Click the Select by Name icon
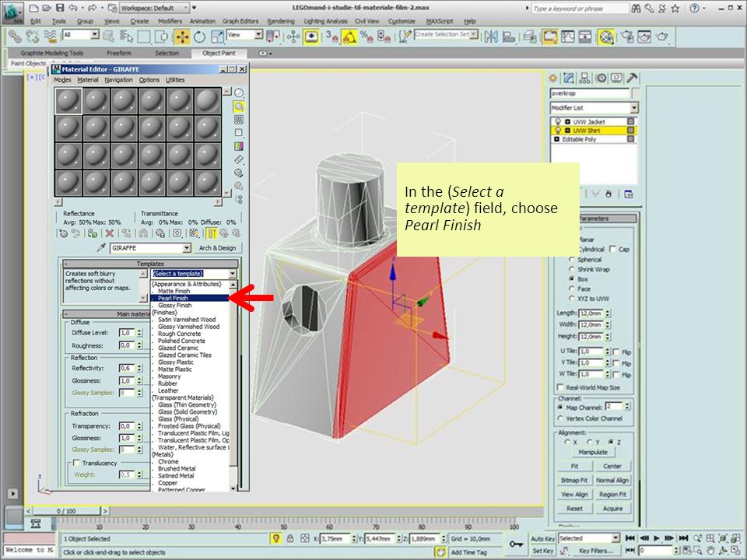The height and width of the screenshot is (560, 747). tap(126, 37)
